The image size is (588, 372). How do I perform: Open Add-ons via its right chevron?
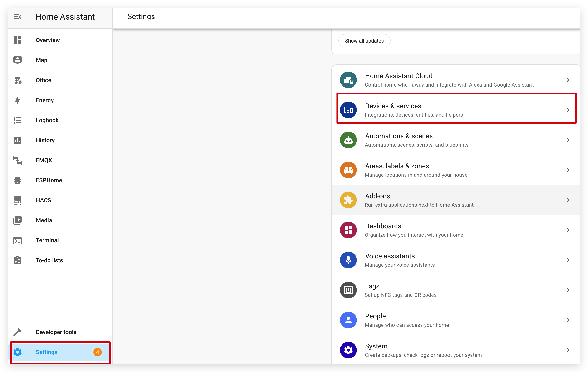(x=568, y=200)
